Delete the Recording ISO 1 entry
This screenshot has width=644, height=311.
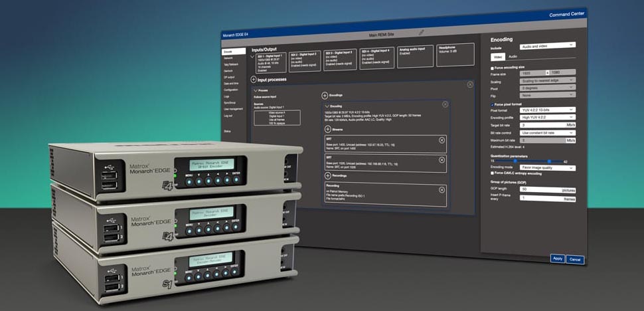coord(442,190)
